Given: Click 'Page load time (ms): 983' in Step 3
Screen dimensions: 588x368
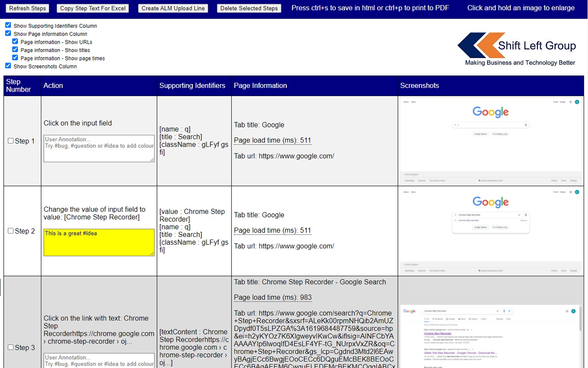Looking at the screenshot, I should pyautogui.click(x=273, y=297).
